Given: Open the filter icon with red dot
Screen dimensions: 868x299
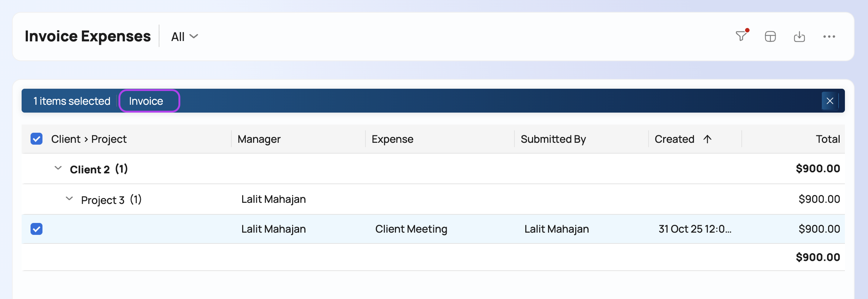Looking at the screenshot, I should [741, 36].
